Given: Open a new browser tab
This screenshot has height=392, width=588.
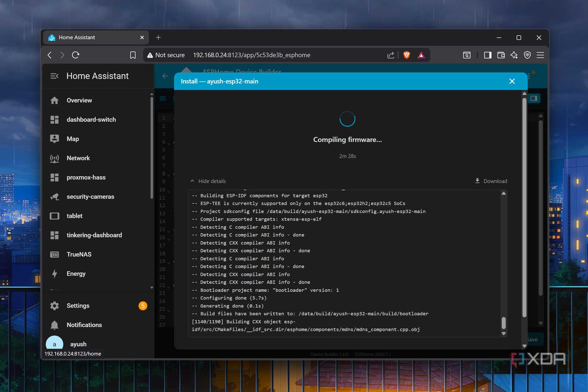Looking at the screenshot, I should tap(158, 37).
